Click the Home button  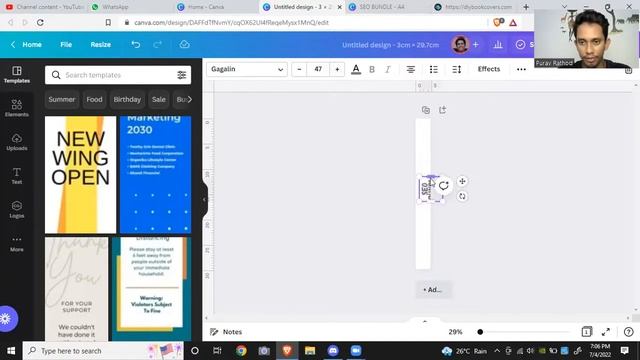click(x=26, y=44)
